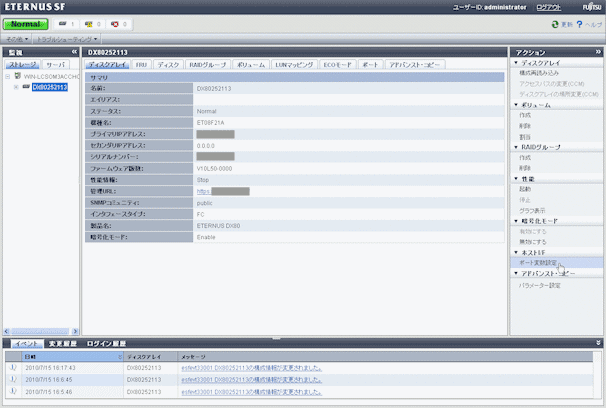Open the 16:6:45 esfevt33001 message link
The image size is (606, 408).
coord(251,380)
